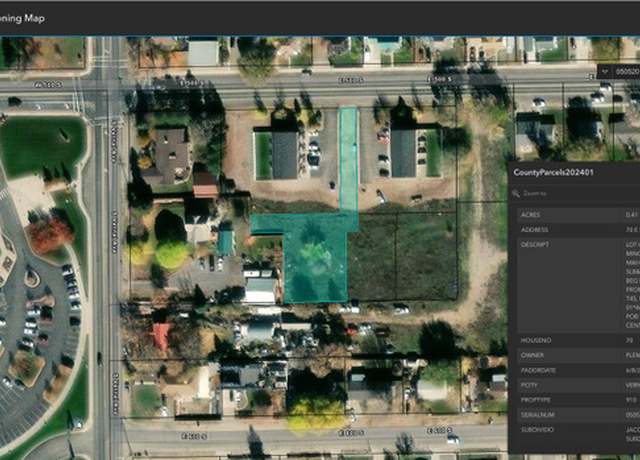Image resolution: width=640 pixels, height=460 pixels.
Task: Click the SERIALNUM field row
Action: pyautogui.click(x=578, y=415)
